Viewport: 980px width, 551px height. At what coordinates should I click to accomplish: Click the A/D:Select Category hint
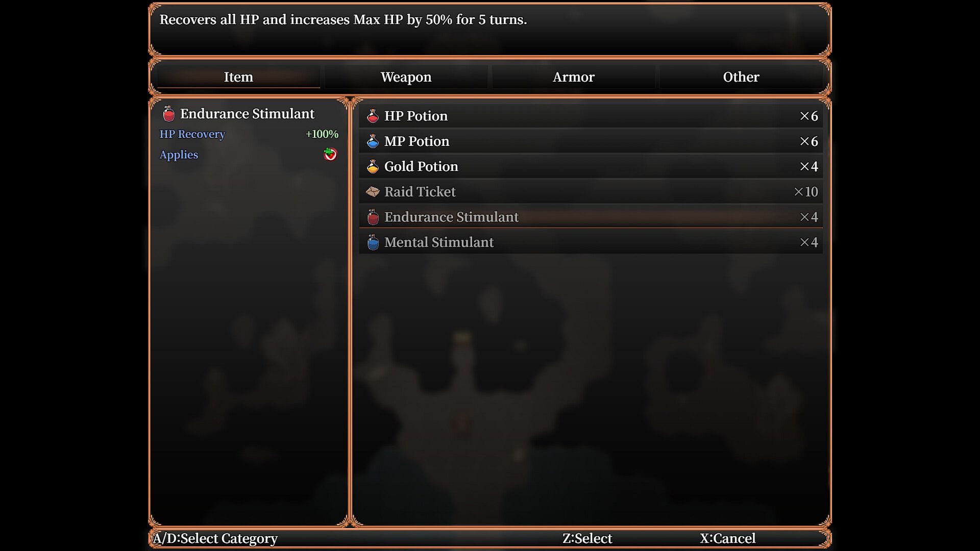point(215,539)
